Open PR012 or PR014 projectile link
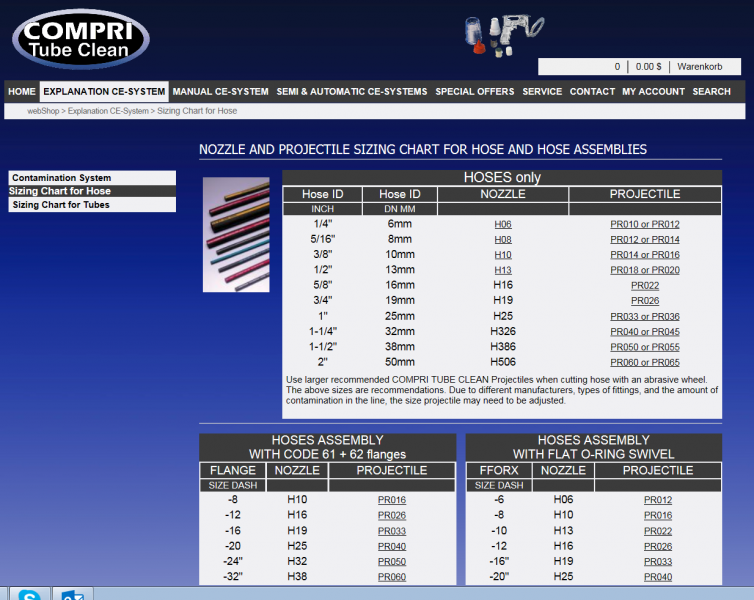 [645, 239]
